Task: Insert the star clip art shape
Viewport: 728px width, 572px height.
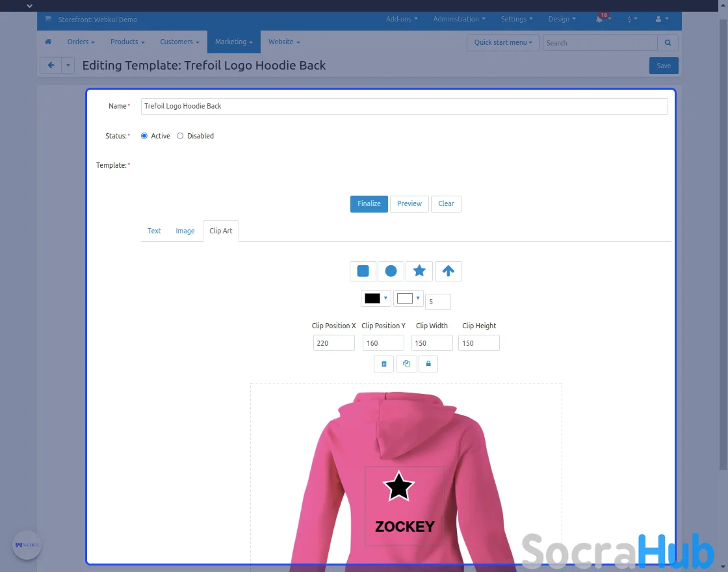Action: pyautogui.click(x=419, y=271)
